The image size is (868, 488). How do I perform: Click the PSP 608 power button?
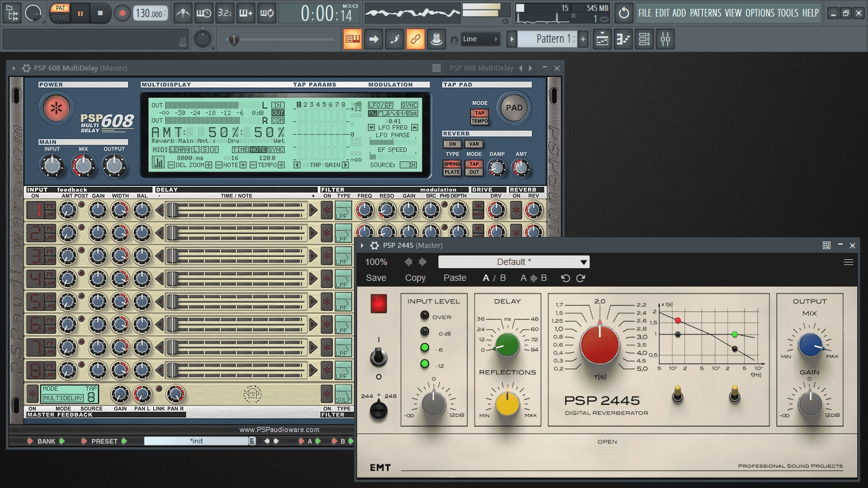point(57,108)
